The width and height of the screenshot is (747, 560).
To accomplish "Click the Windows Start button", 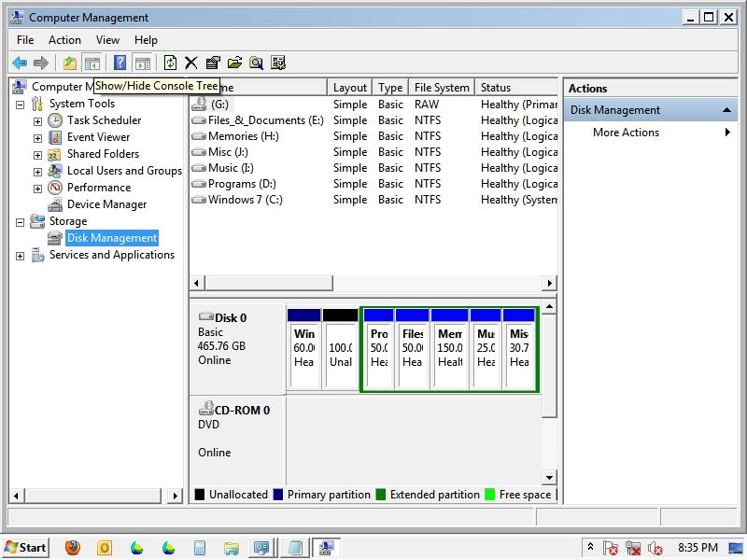I will pos(26,548).
